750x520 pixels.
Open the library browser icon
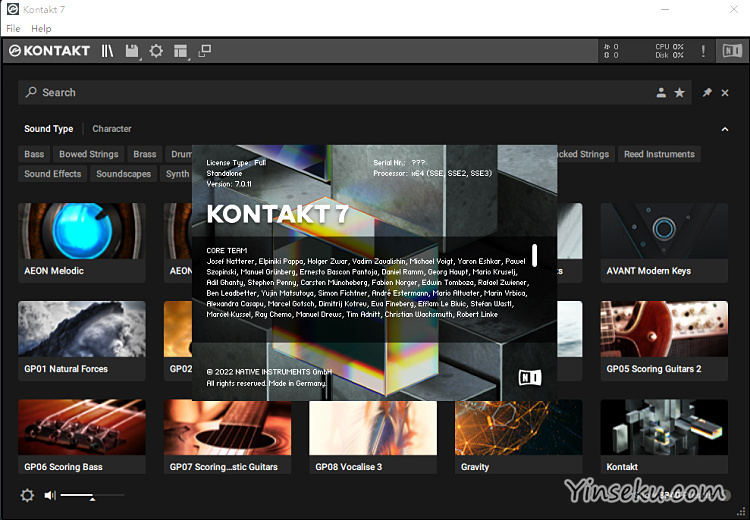[107, 51]
